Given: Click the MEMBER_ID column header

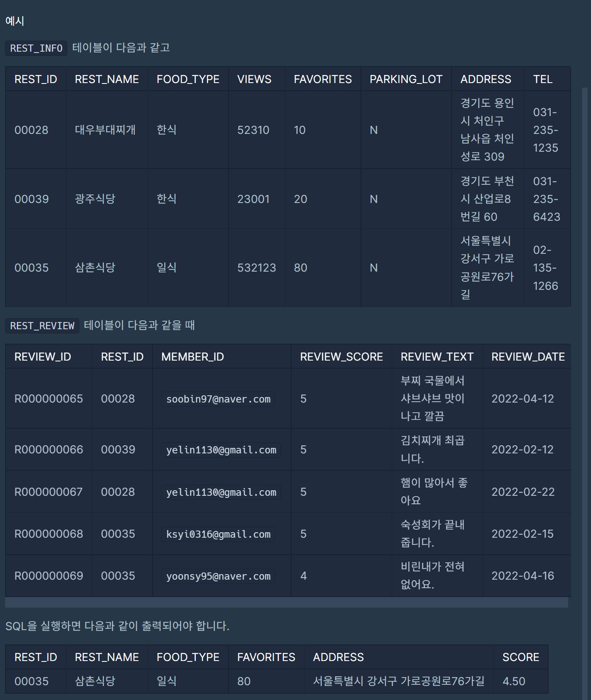Looking at the screenshot, I should pyautogui.click(x=192, y=357).
